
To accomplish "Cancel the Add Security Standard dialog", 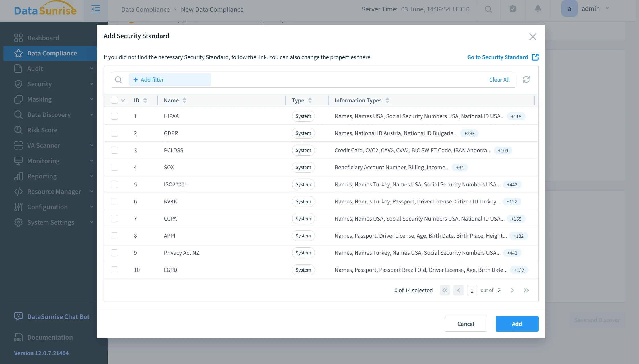I will 466,324.
